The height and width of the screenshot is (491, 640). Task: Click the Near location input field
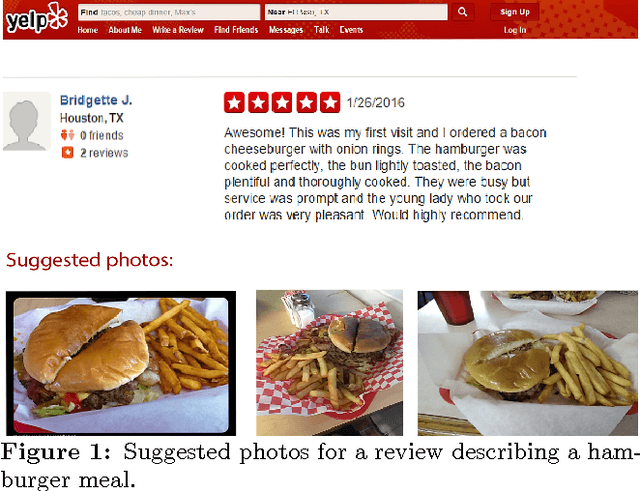coord(356,12)
